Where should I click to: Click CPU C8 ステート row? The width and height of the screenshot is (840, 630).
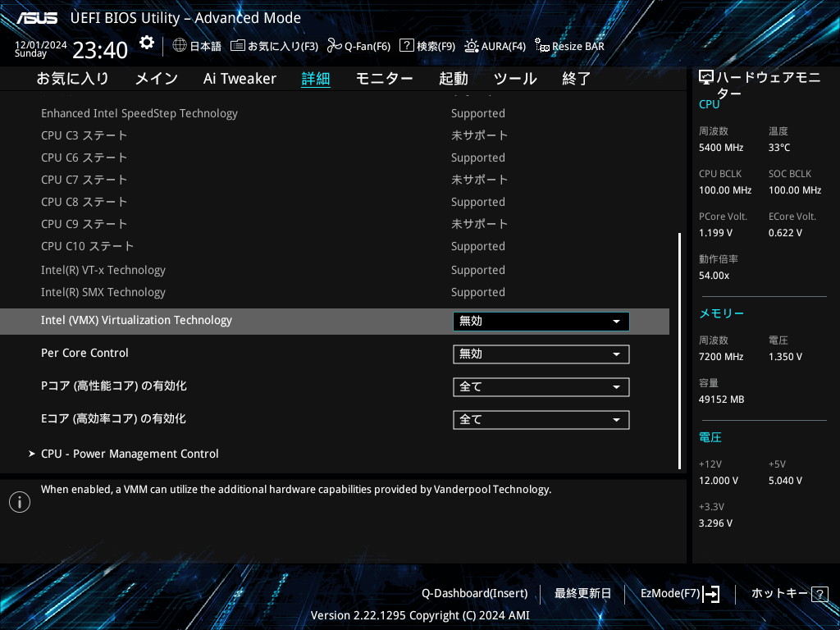point(335,202)
